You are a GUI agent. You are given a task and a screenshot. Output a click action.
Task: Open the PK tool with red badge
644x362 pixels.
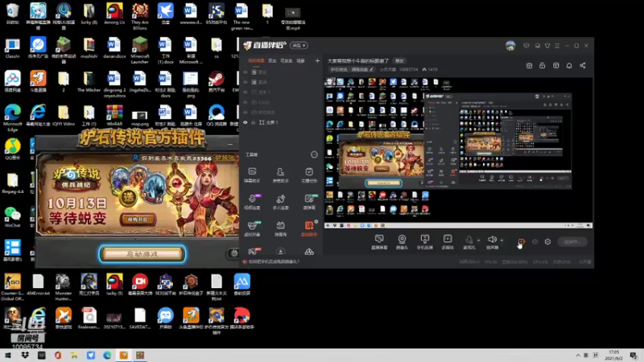pyautogui.click(x=253, y=251)
